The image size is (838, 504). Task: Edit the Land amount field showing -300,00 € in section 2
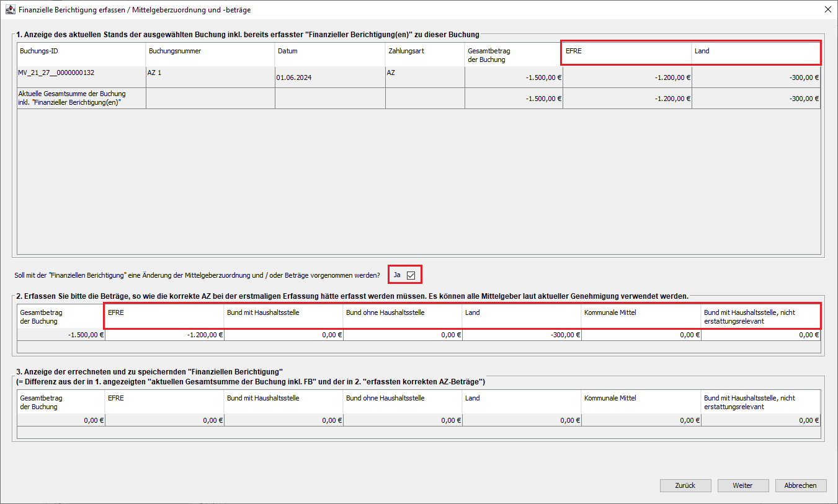pos(522,335)
